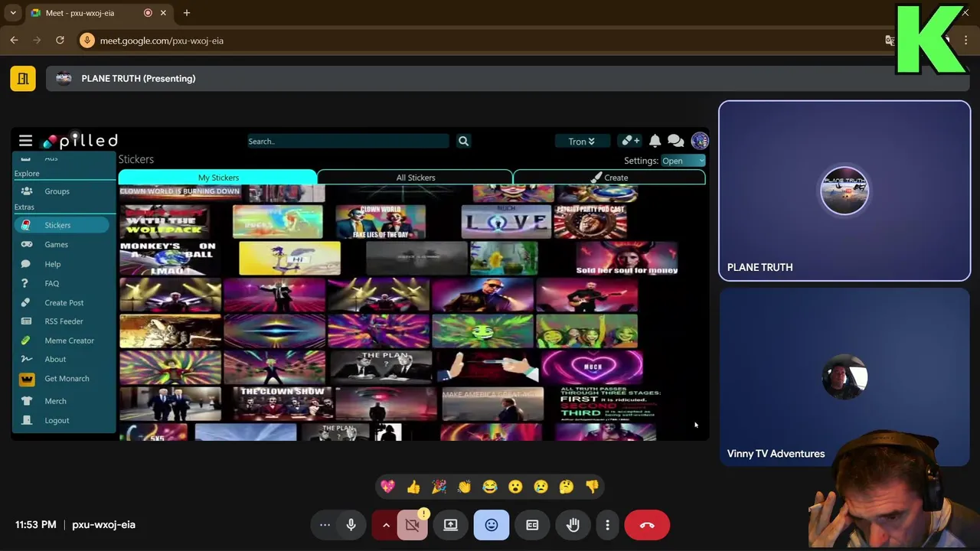Click the create post pencil-plus icon

tap(631, 141)
